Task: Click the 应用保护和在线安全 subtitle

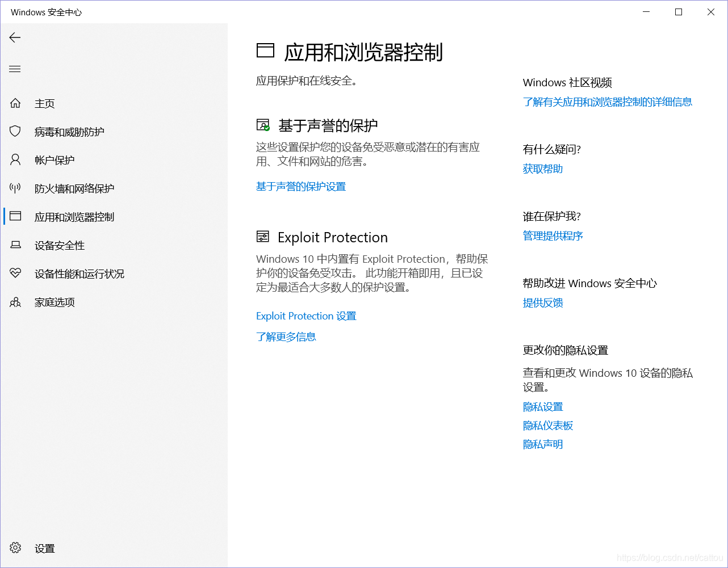Action: click(307, 81)
